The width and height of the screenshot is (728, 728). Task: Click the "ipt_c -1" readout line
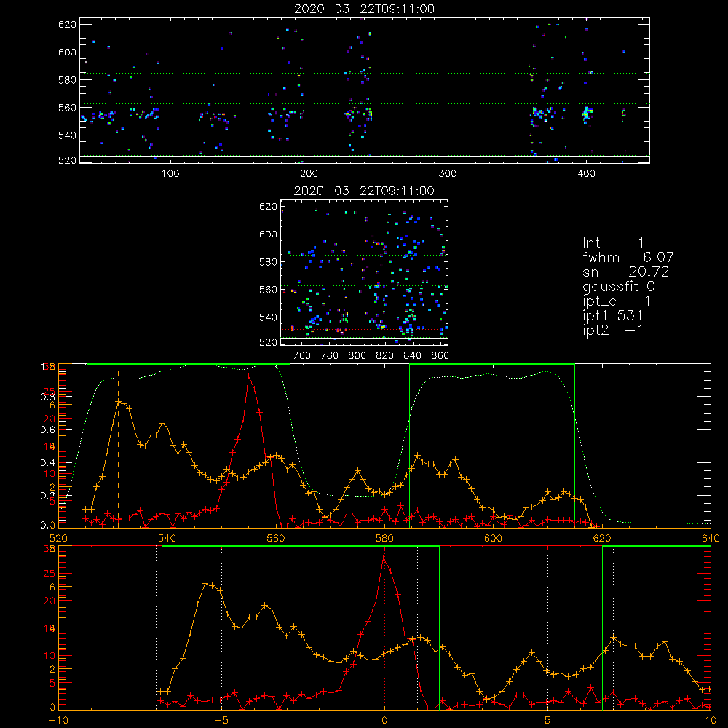(x=616, y=301)
